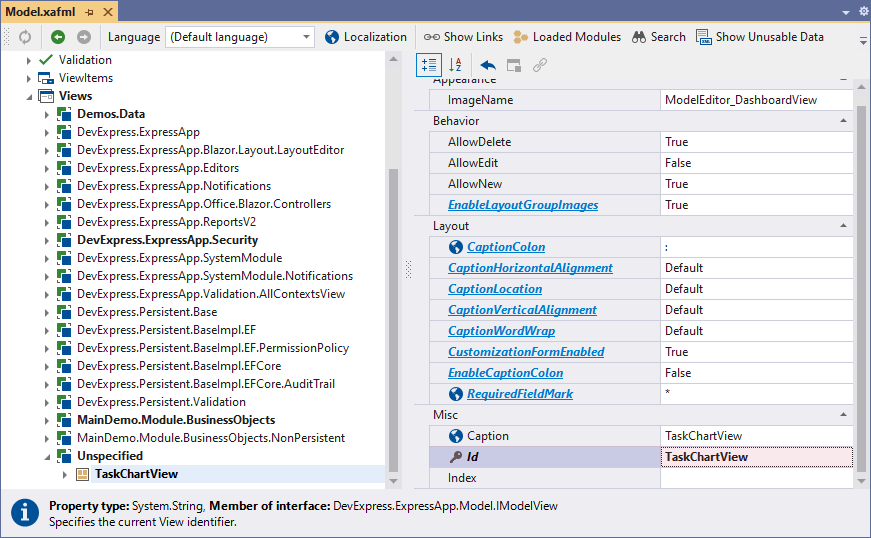Click the CaptionWordWrap link
Image resolution: width=871 pixels, height=538 pixels.
pos(501,331)
